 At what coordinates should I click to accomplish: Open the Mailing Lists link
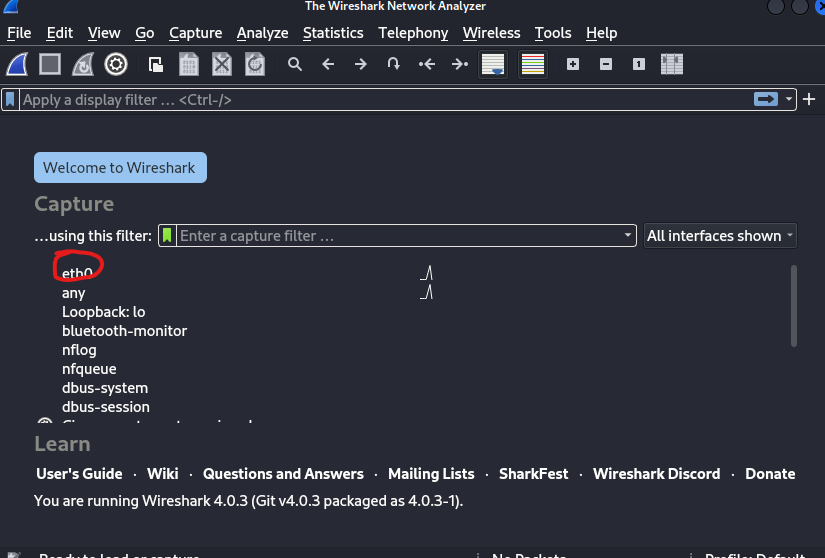[x=431, y=474]
